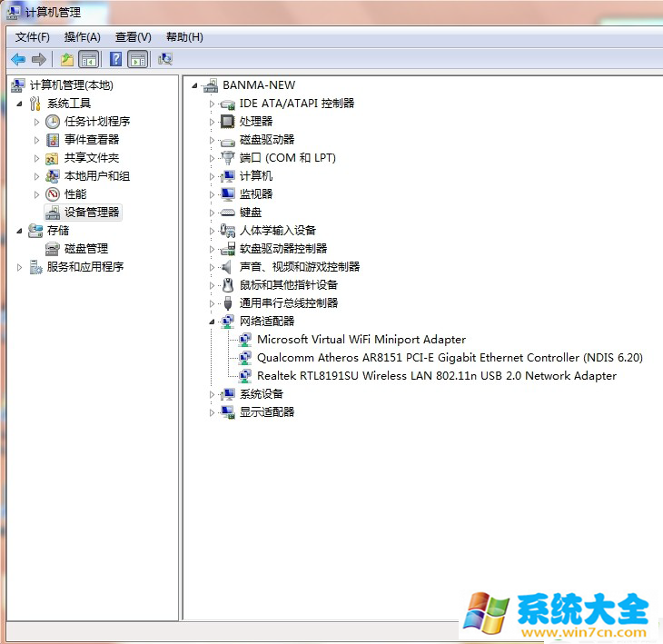Collapse the BANMA-NEW root node
This screenshot has height=644, width=663.
point(194,85)
